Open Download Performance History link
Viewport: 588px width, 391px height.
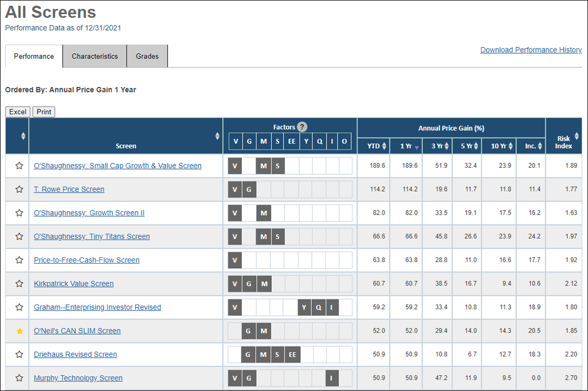[x=531, y=50]
